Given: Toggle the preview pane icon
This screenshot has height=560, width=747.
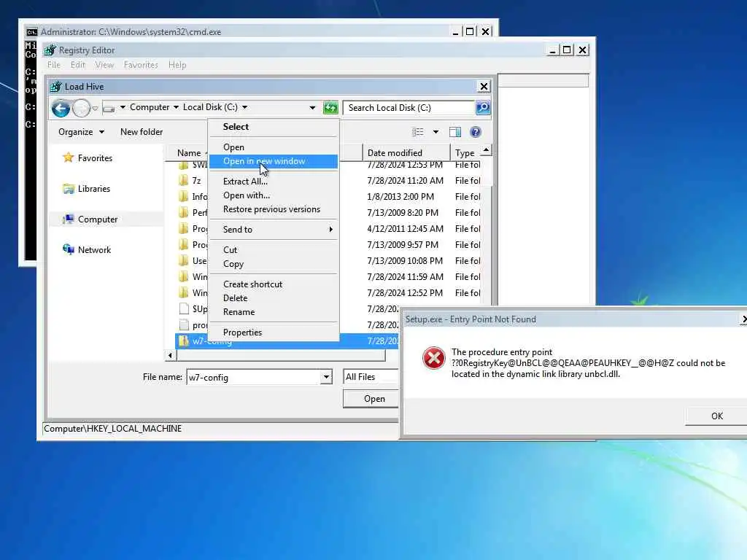Looking at the screenshot, I should point(455,132).
